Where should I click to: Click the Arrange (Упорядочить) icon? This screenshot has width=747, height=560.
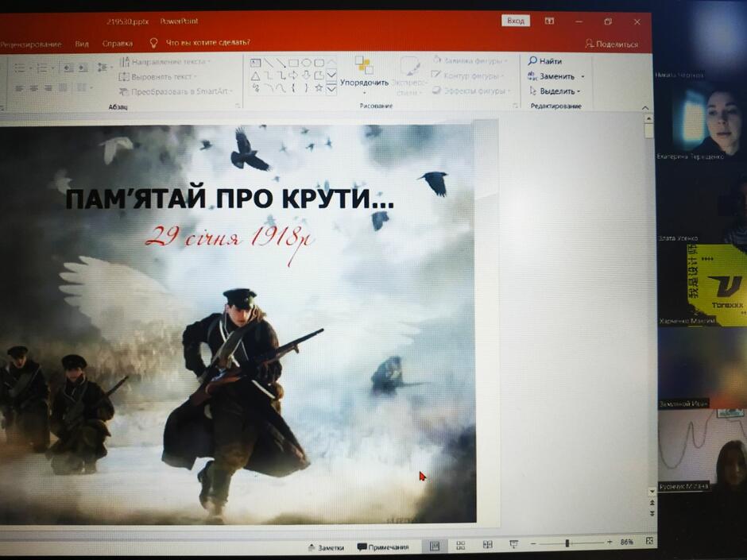point(364,65)
